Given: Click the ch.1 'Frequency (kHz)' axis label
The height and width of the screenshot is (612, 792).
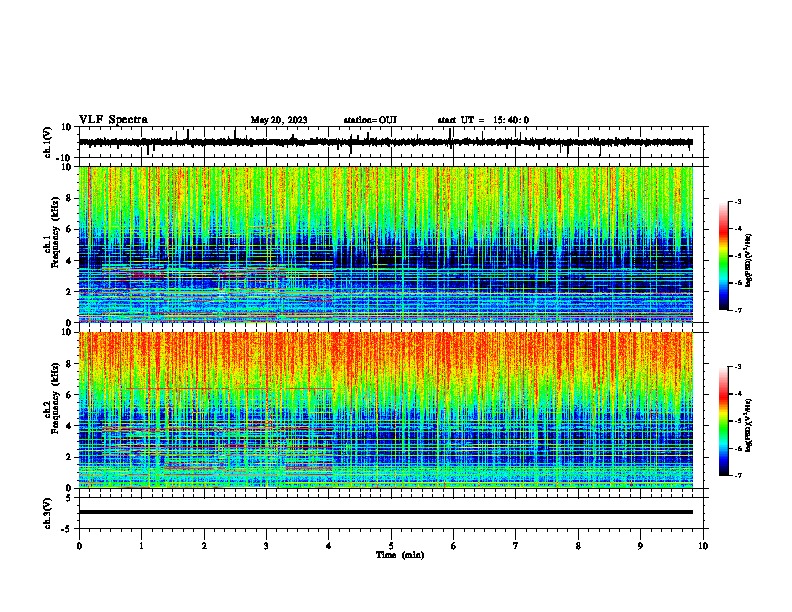Looking at the screenshot, I should (x=55, y=232).
